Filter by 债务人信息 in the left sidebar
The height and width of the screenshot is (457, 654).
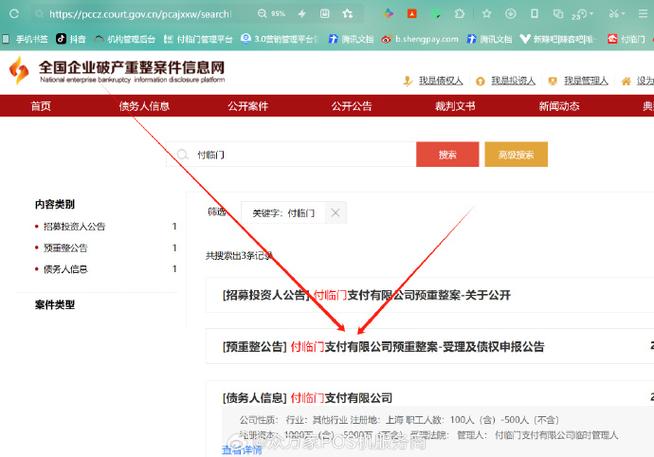65,269
